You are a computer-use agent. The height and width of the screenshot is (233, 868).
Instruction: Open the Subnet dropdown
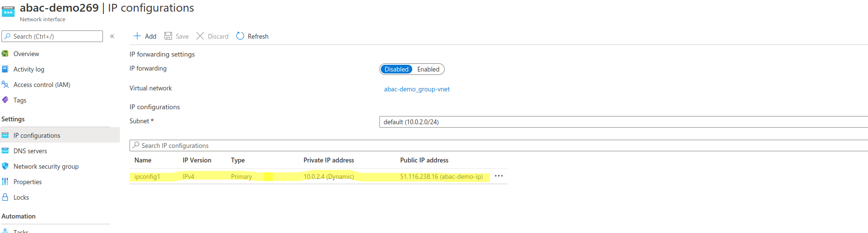622,122
